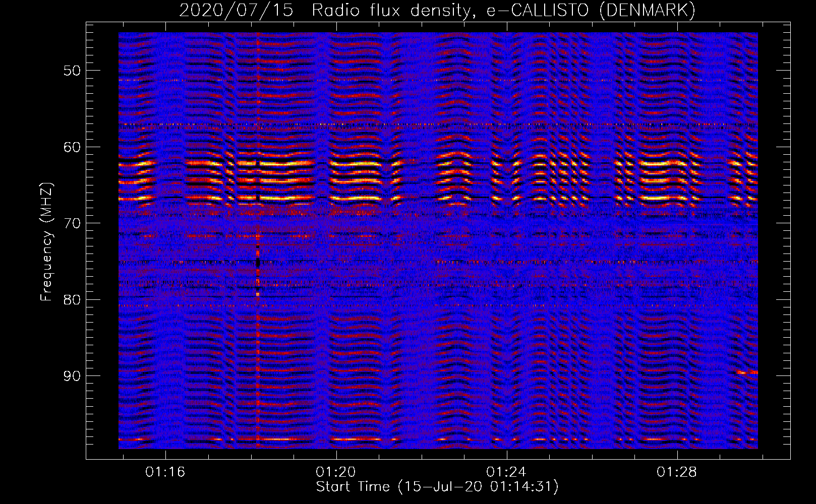Click the date 2020/07/15 in the title

236,11
